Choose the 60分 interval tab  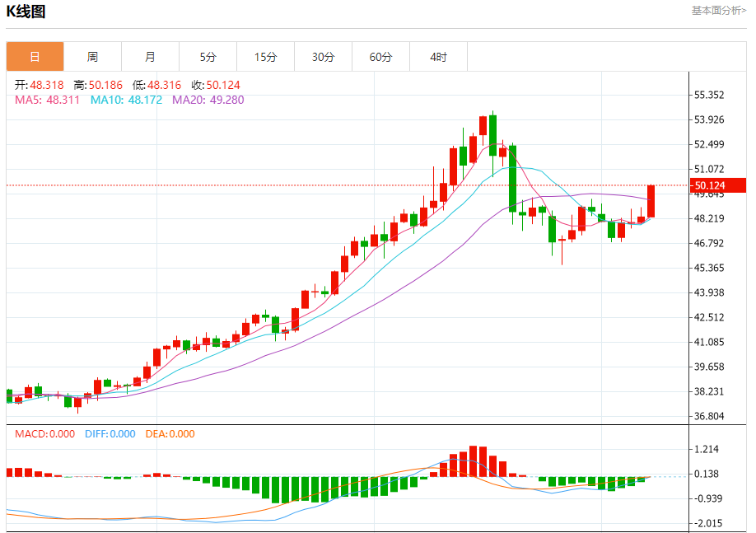[x=380, y=57]
